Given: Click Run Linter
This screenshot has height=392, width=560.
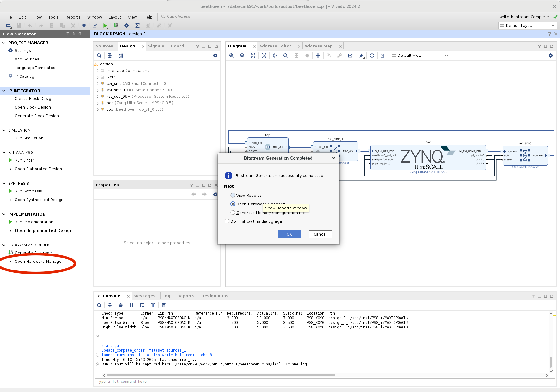Looking at the screenshot, I should click(x=24, y=160).
